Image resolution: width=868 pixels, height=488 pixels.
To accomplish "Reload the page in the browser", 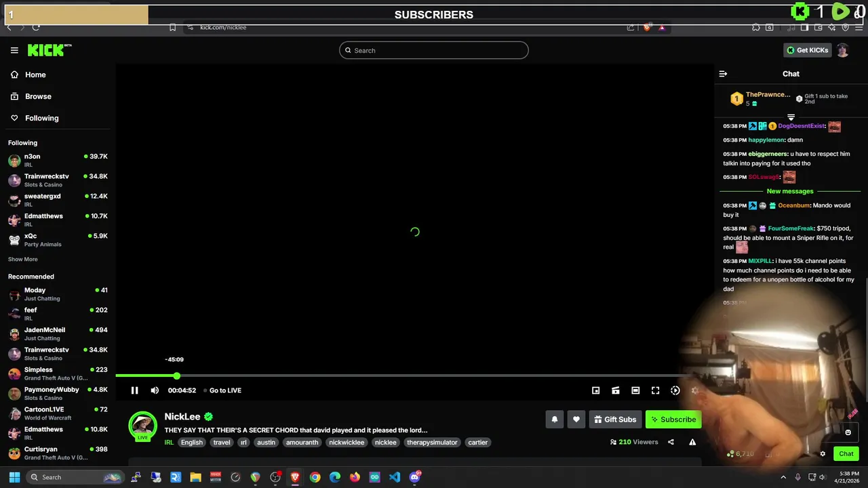I will [x=36, y=27].
